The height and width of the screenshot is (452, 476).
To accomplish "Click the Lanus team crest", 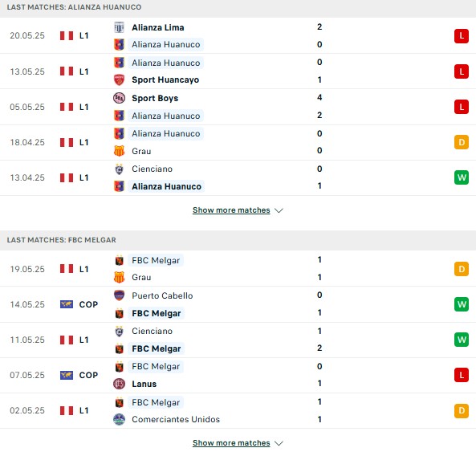I will (119, 384).
